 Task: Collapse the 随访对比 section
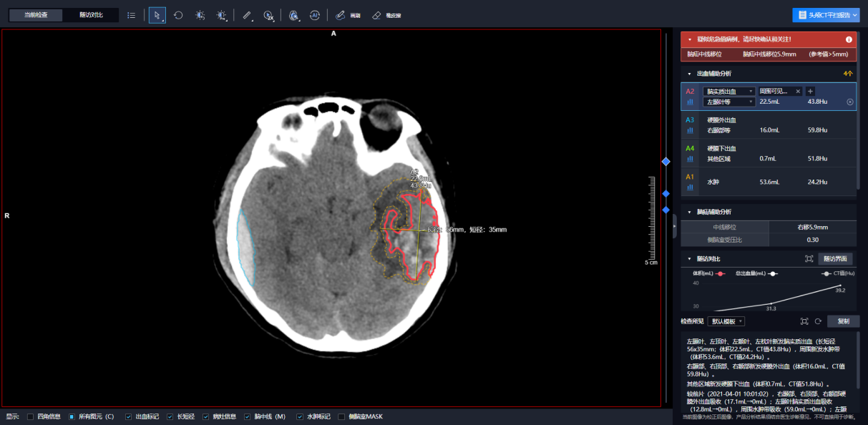[x=690, y=258]
